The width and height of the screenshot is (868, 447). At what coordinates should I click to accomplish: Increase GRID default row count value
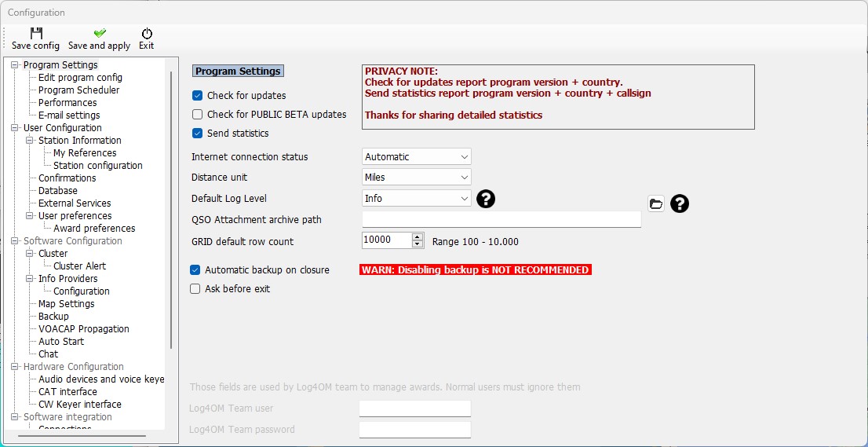click(x=418, y=236)
